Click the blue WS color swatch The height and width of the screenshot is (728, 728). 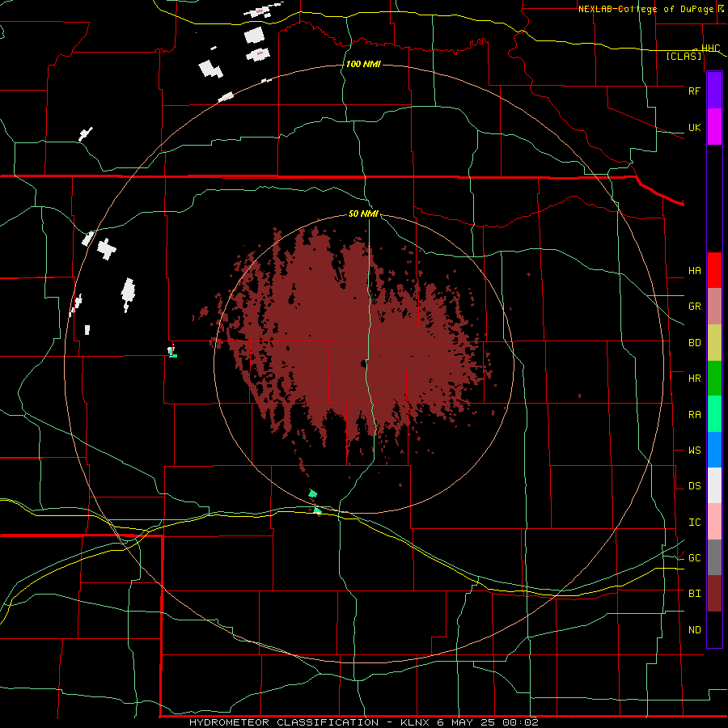714,450
